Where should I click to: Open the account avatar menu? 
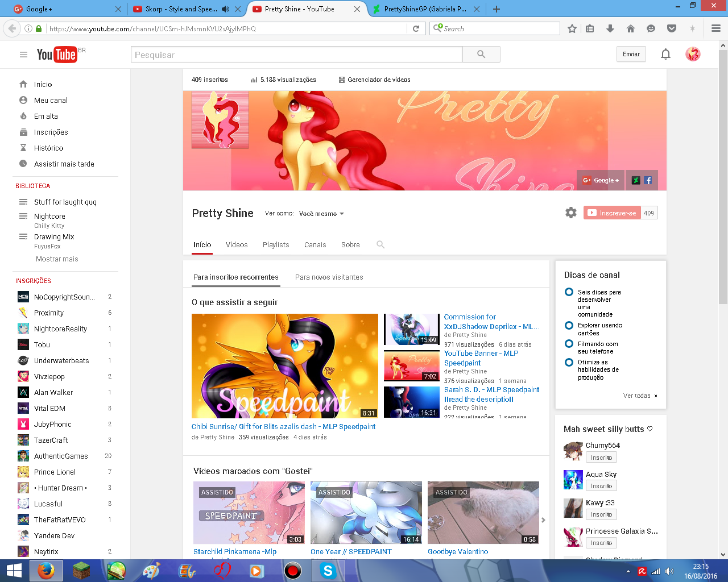pos(693,54)
